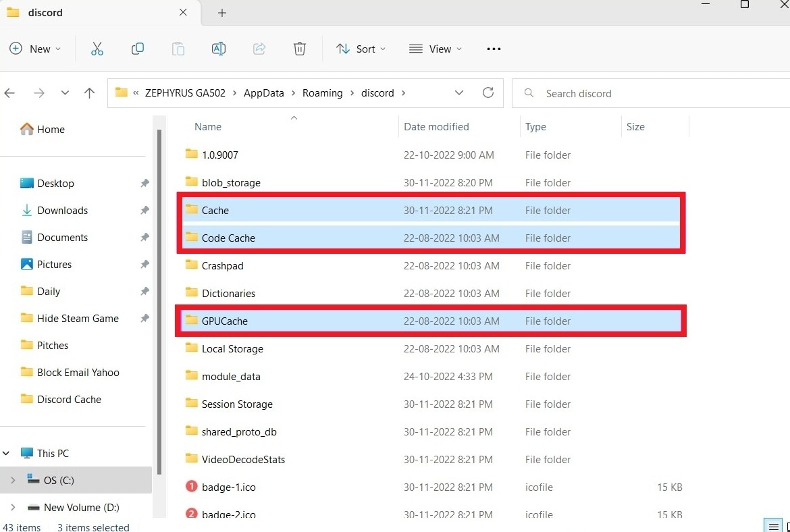The height and width of the screenshot is (532, 790).
Task: Copy the selected folders with the Copy icon
Action: click(137, 48)
